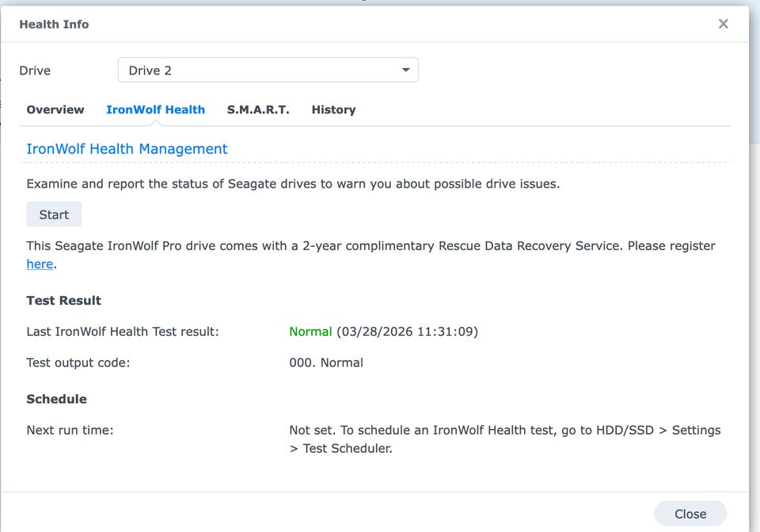The width and height of the screenshot is (760, 532).
Task: Start the IronWolf Health test
Action: click(x=54, y=215)
